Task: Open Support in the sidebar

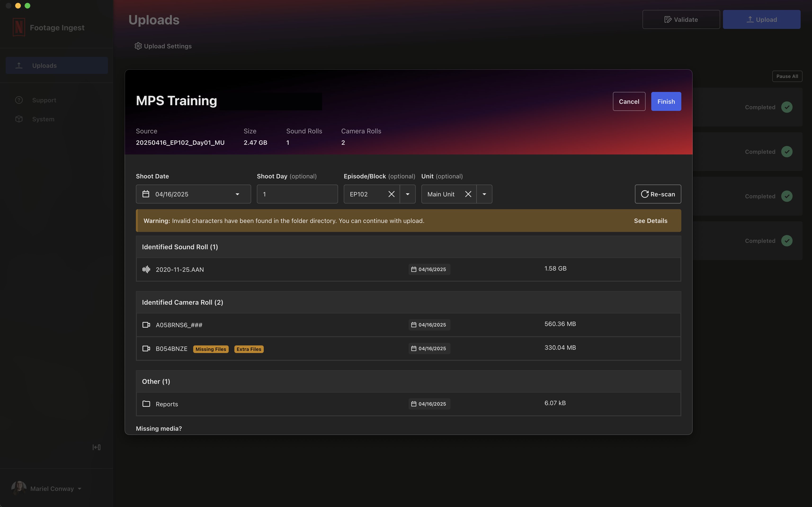Action: pos(44,100)
